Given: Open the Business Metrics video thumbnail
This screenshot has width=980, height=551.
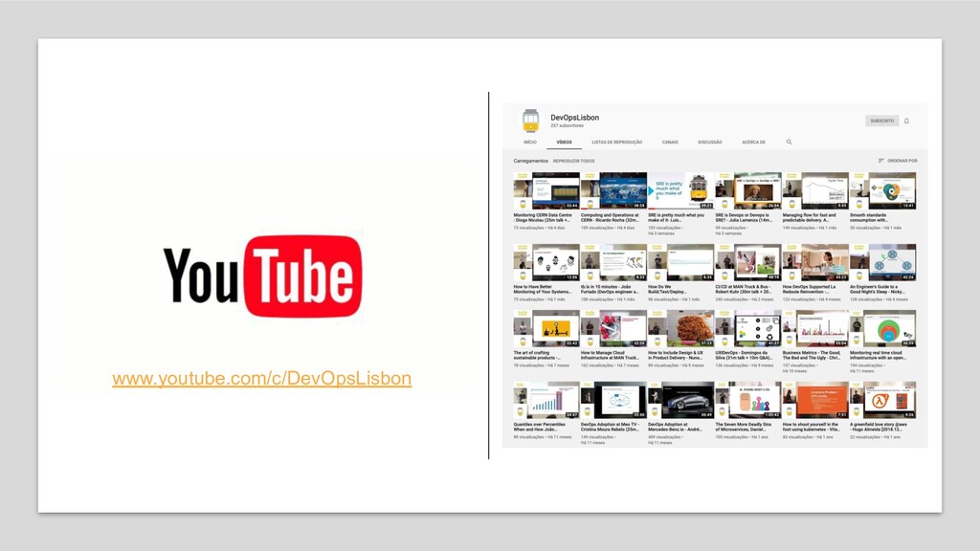Looking at the screenshot, I should click(x=815, y=329).
